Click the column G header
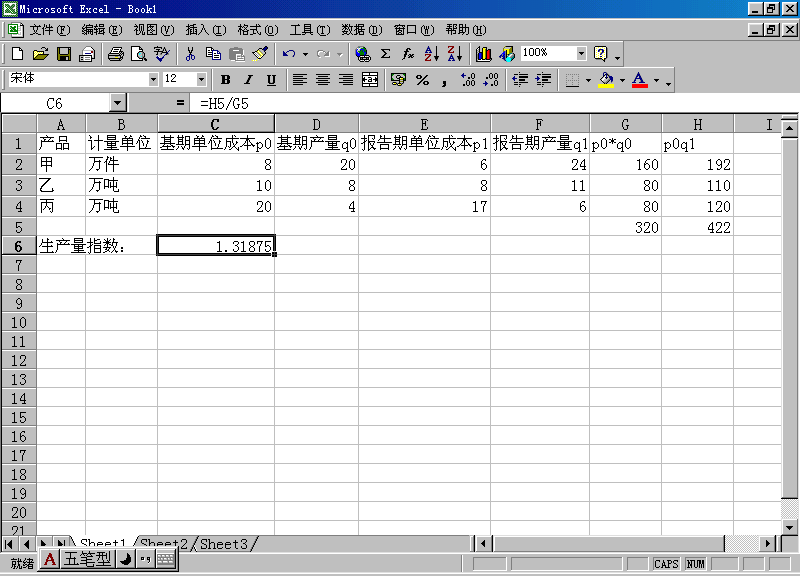 pos(626,124)
